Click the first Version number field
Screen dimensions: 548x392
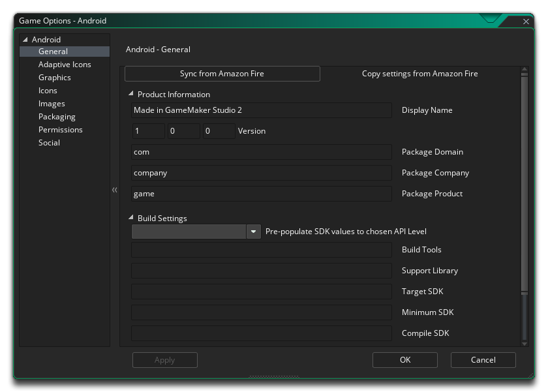point(148,130)
